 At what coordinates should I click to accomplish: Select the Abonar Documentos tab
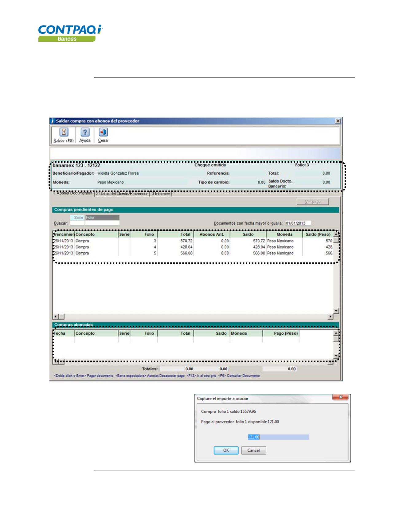[x=73, y=193]
